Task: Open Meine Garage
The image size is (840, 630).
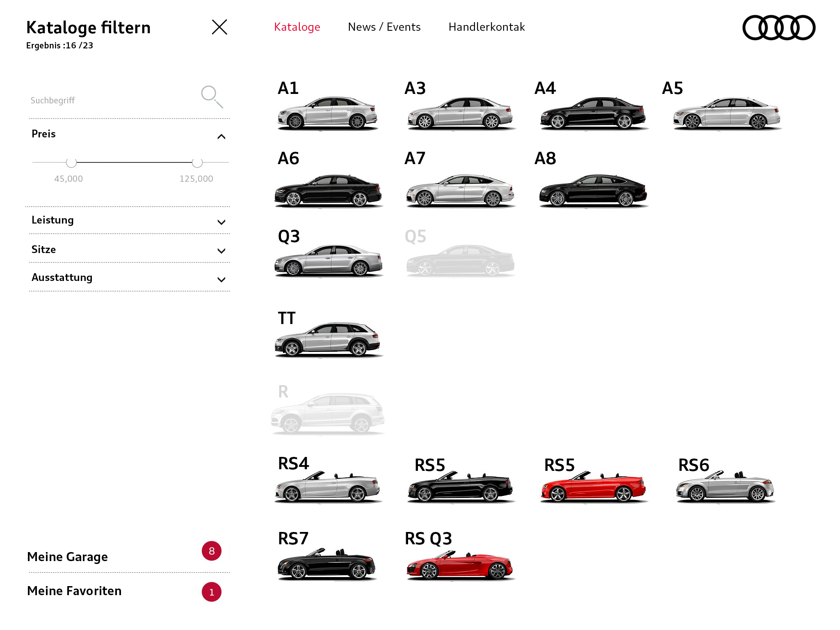Action: pos(67,557)
